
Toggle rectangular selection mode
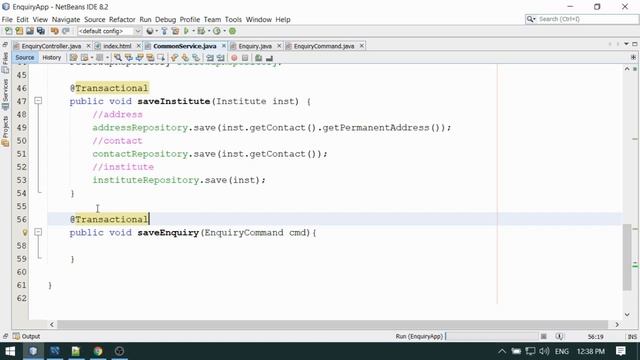pyautogui.click(x=161, y=58)
